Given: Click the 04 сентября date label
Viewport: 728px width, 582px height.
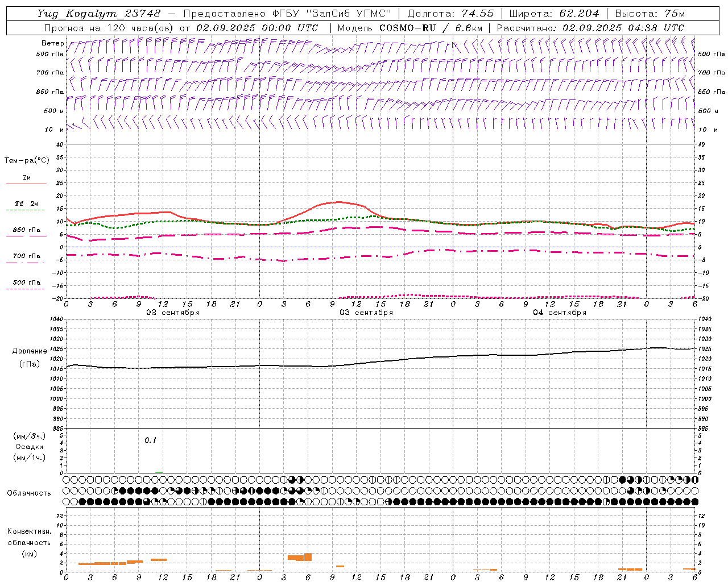Looking at the screenshot, I should [560, 313].
